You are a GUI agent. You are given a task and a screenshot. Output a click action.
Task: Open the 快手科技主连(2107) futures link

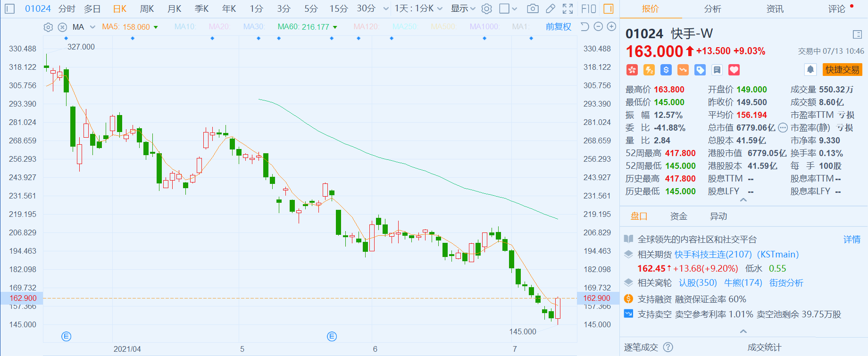[x=713, y=255]
